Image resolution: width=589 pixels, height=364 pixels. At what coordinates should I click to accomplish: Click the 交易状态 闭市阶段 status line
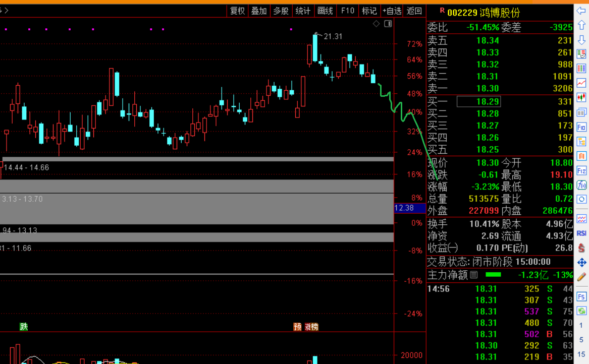coord(489,262)
